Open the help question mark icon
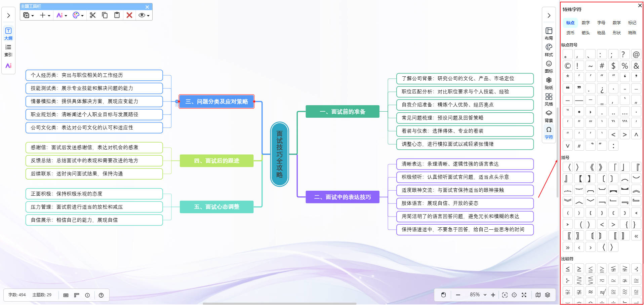 pyautogui.click(x=101, y=295)
